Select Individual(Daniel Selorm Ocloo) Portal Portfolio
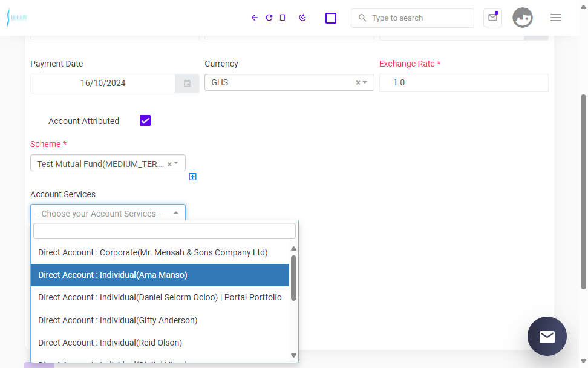 point(160,297)
